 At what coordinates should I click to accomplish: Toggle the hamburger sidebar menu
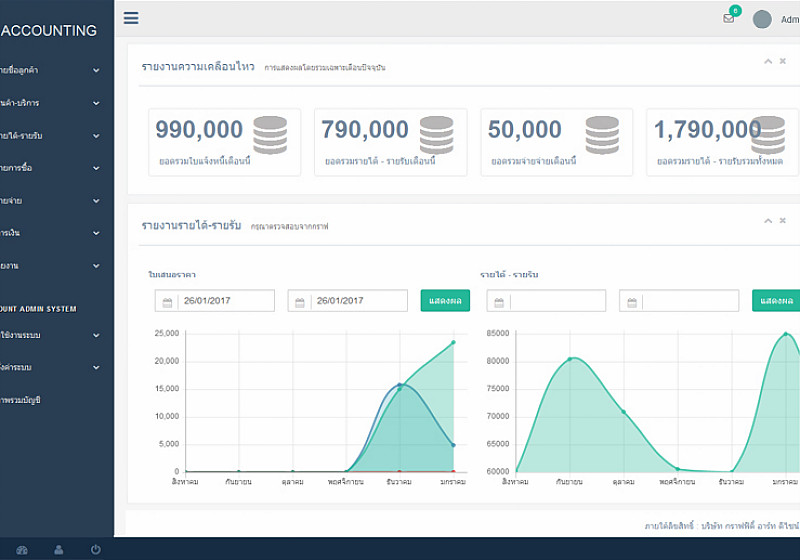(131, 18)
